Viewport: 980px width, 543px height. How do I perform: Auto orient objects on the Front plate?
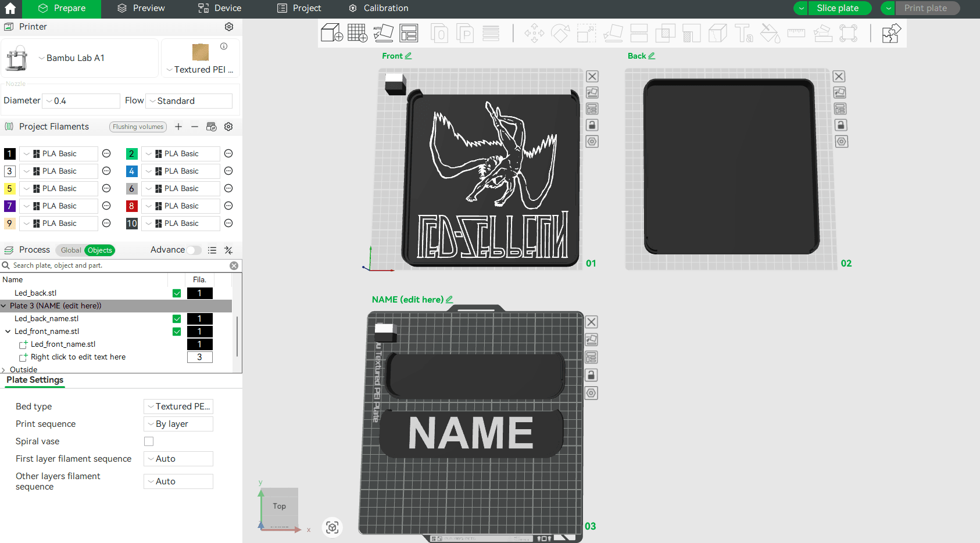[592, 92]
